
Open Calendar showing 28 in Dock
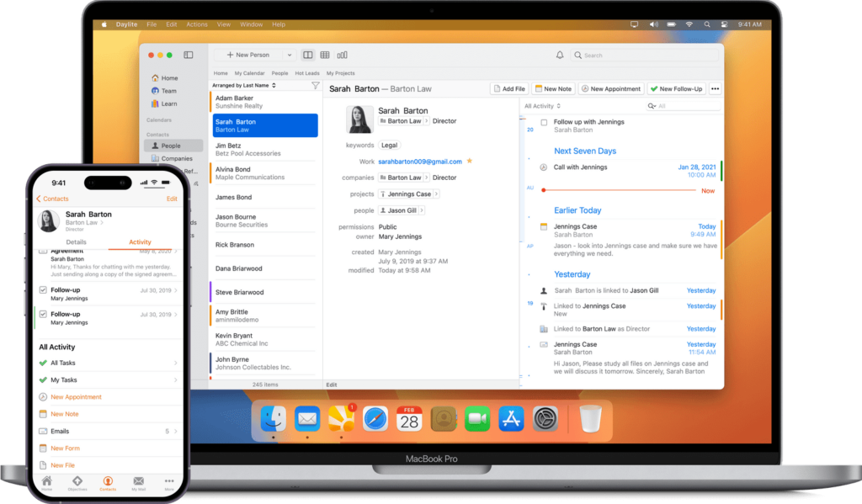(409, 419)
